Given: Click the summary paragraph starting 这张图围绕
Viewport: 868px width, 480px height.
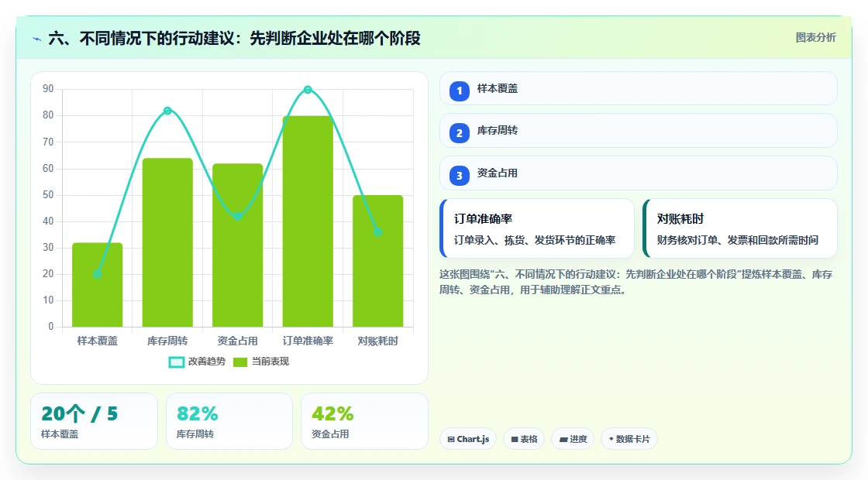Looking at the screenshot, I should [636, 282].
